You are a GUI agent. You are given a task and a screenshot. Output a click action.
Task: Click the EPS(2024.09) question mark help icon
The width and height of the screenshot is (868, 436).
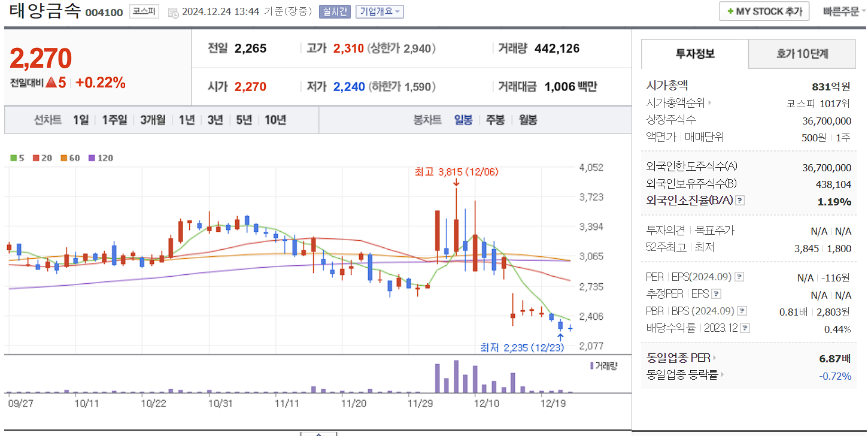tap(740, 277)
